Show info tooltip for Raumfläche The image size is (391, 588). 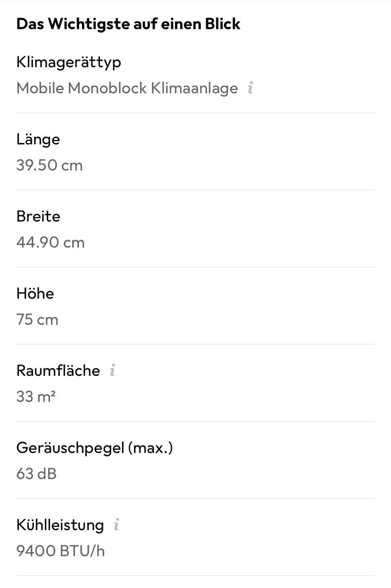point(112,370)
